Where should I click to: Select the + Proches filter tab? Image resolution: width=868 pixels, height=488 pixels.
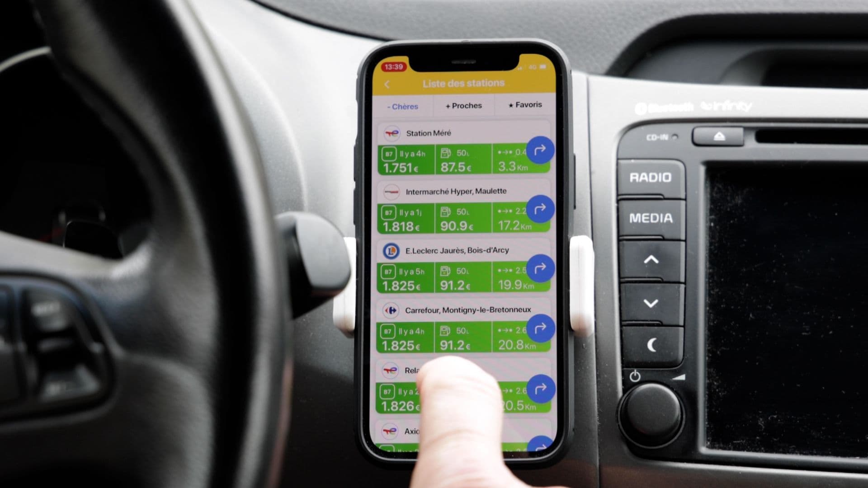click(463, 105)
